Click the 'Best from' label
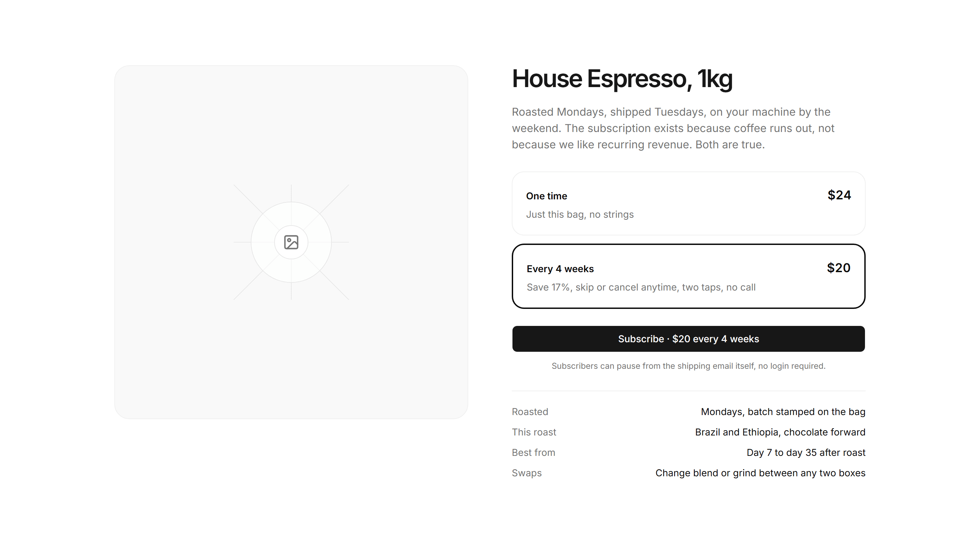The width and height of the screenshot is (980, 545). tap(533, 452)
